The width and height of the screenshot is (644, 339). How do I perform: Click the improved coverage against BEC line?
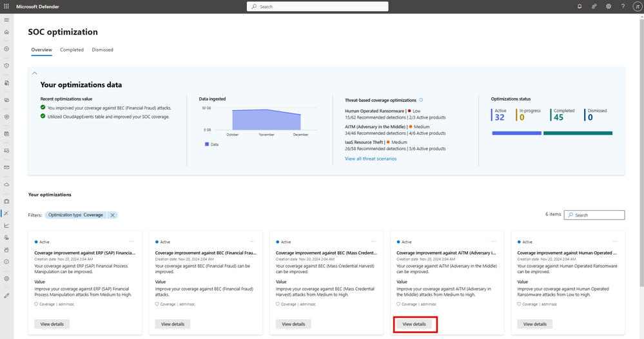click(x=109, y=108)
